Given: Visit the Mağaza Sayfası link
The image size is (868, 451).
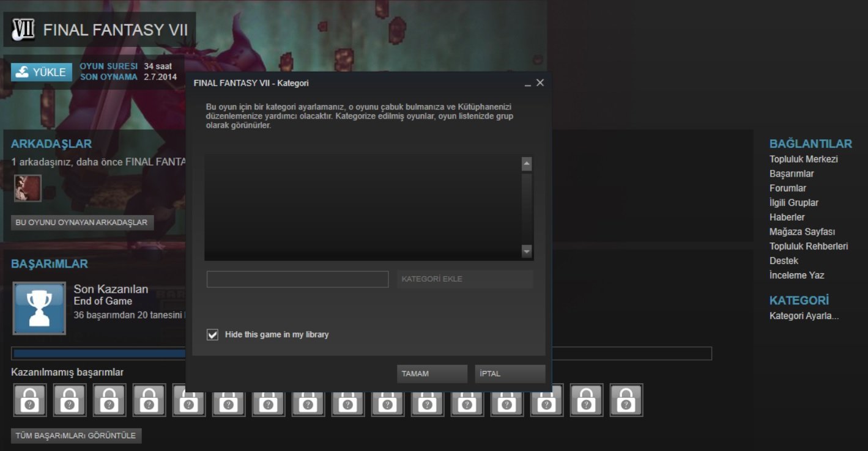Looking at the screenshot, I should (802, 232).
